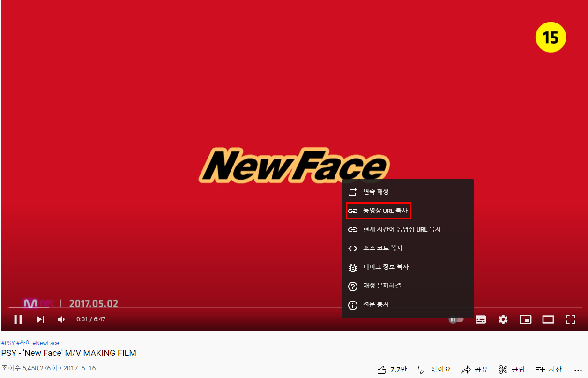Open 전문 통계 from the context menu
The width and height of the screenshot is (588, 378).
pos(408,304)
